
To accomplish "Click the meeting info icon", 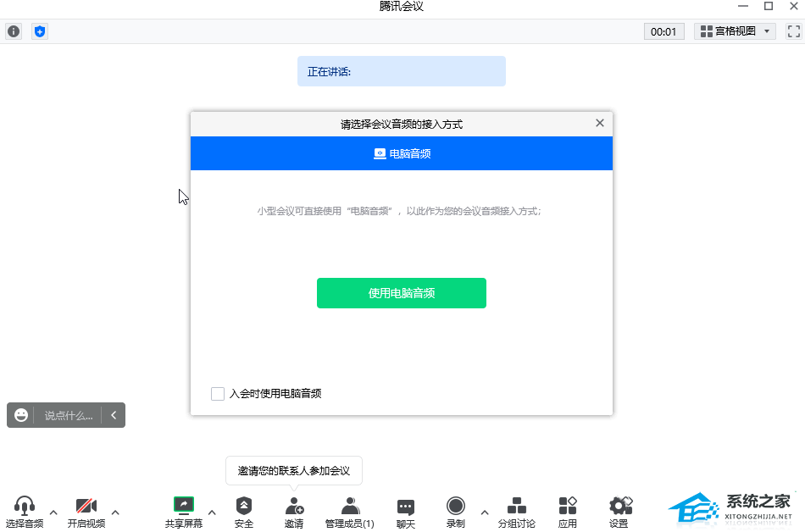I will [x=14, y=31].
